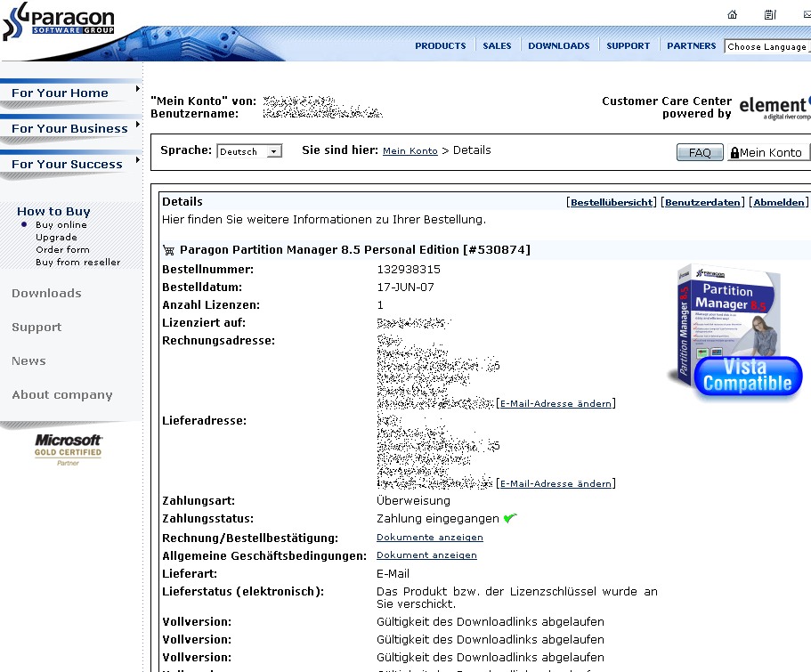Select Buy online in sidebar
The width and height of the screenshot is (811, 672).
(61, 225)
